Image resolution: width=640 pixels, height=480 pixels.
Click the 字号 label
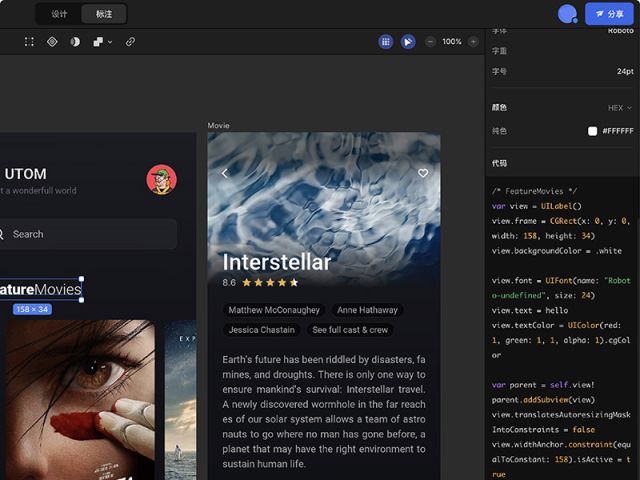(x=499, y=71)
